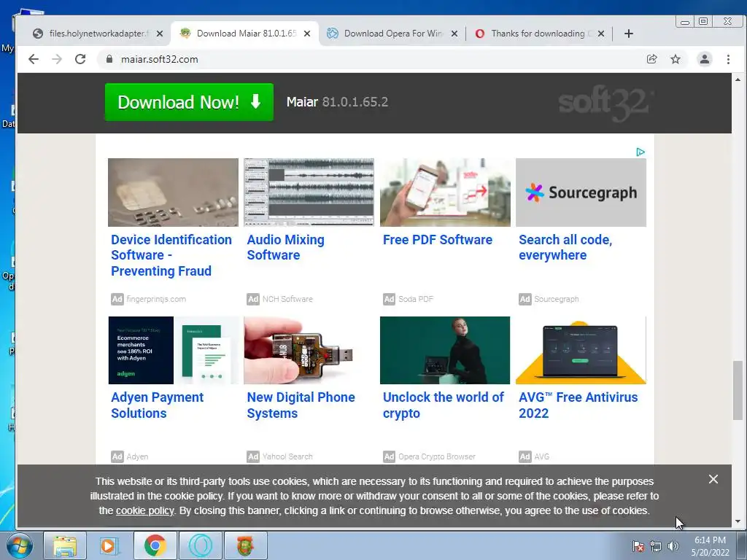Open the Chrome profile avatar menu
This screenshot has width=747, height=560.
click(704, 59)
